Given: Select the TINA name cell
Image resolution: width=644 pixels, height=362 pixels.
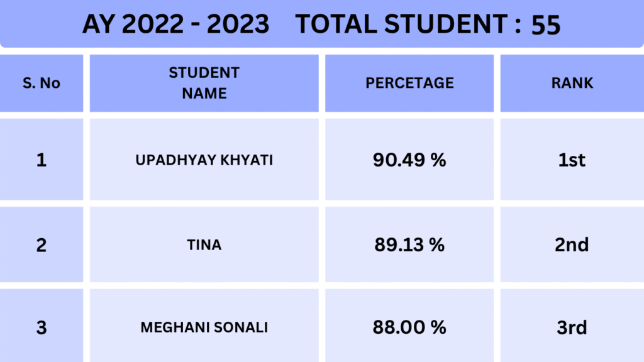Looking at the screenshot, I should click(x=204, y=244).
